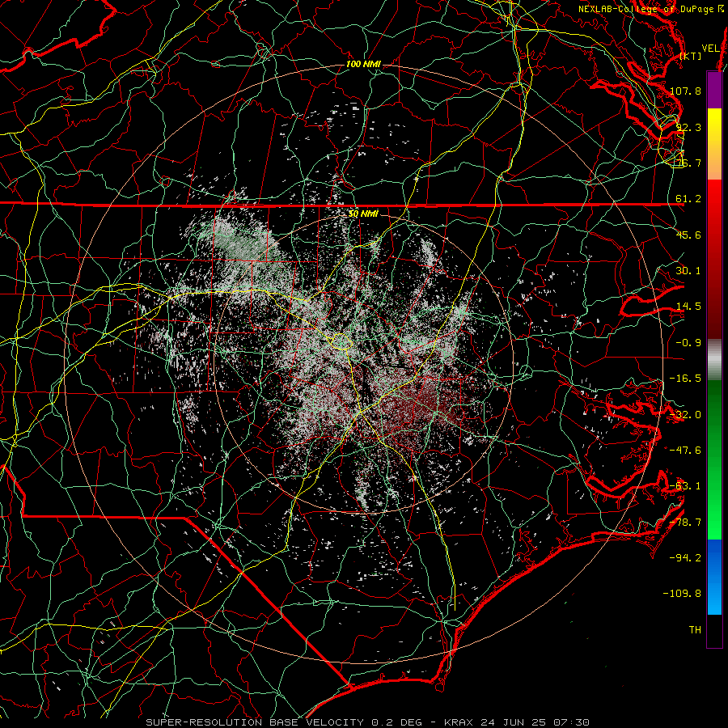Click the -78.7 velocity scale value

pyautogui.click(x=686, y=522)
